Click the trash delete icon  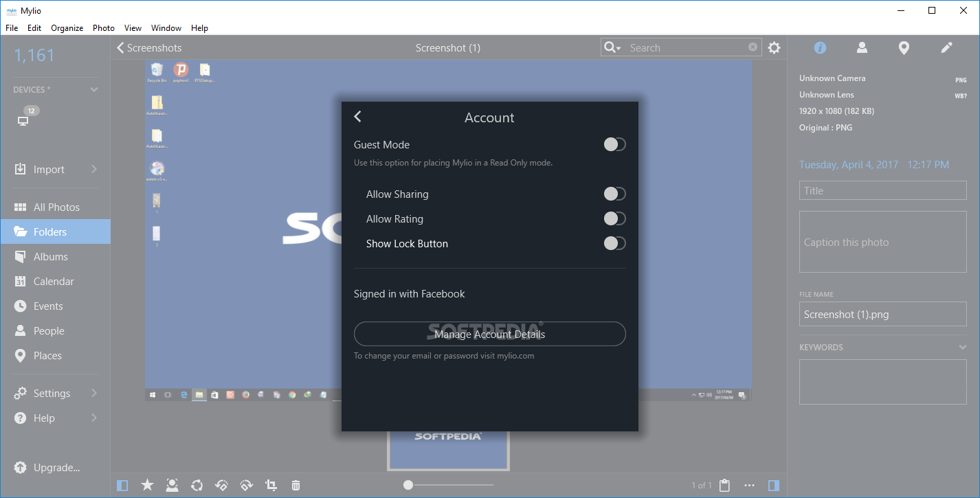click(296, 486)
